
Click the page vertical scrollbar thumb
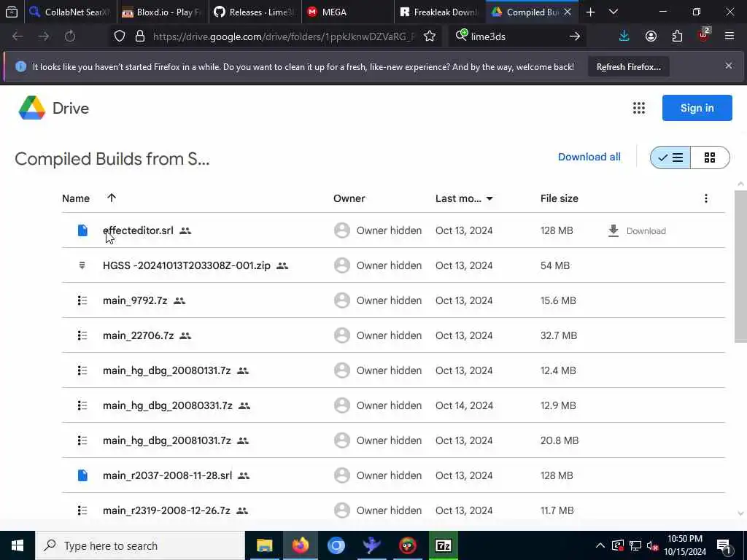pos(740,266)
